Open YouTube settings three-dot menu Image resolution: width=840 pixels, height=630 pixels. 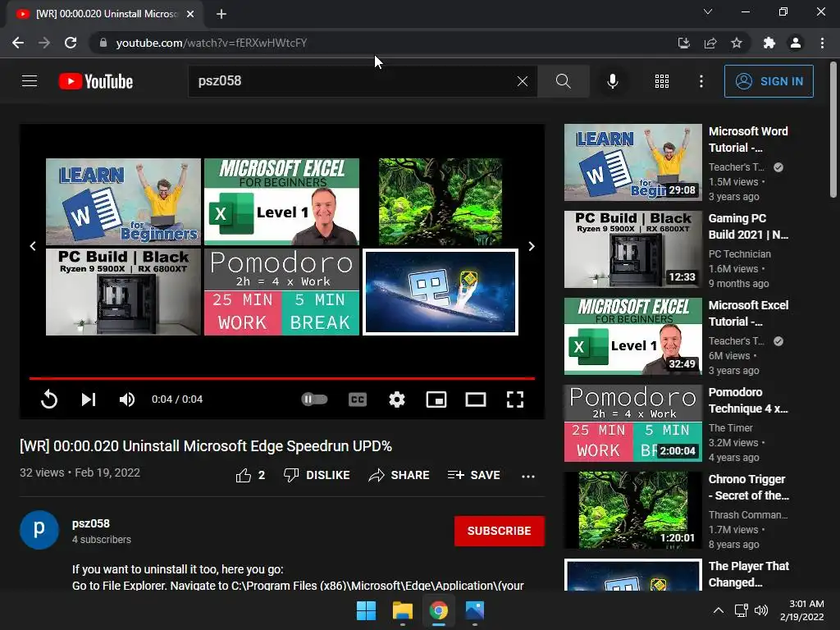pos(701,81)
